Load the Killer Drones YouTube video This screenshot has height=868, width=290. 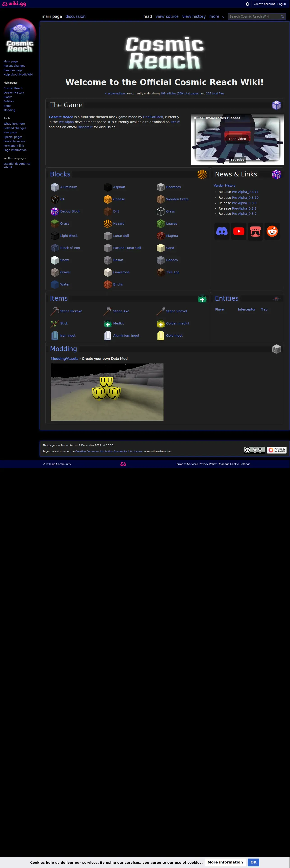[x=237, y=139]
